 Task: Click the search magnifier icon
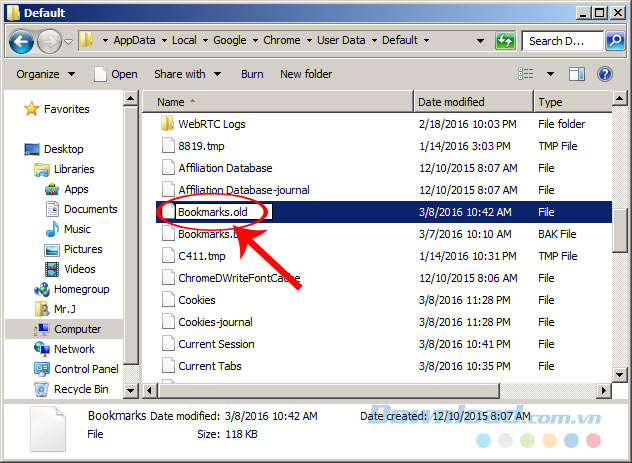pyautogui.click(x=590, y=41)
